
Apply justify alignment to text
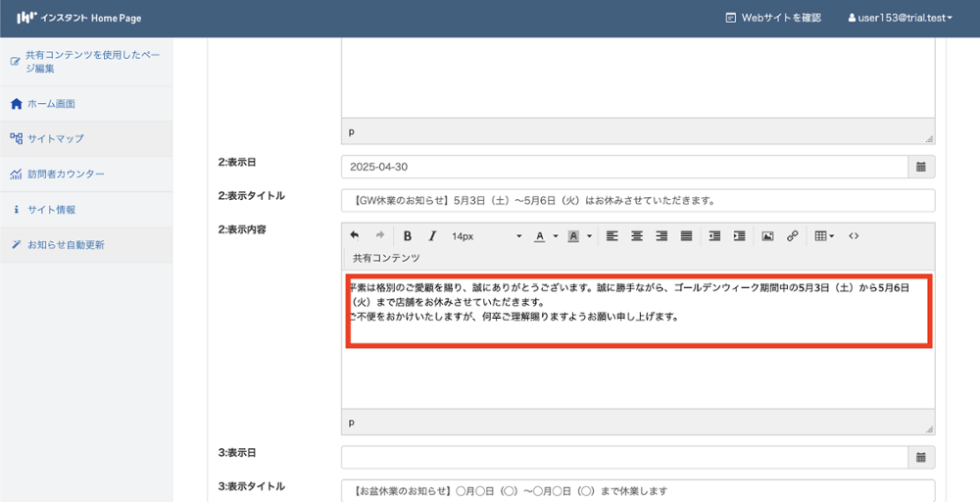tap(686, 236)
